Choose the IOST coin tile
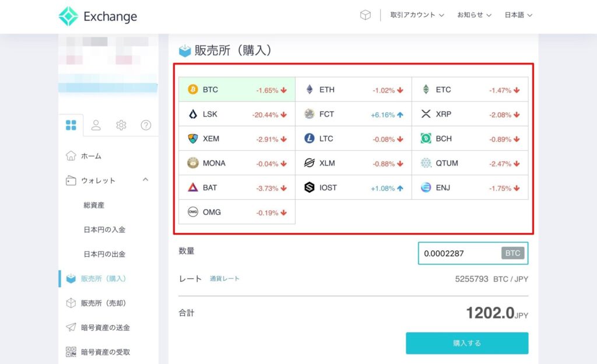 [x=353, y=188]
